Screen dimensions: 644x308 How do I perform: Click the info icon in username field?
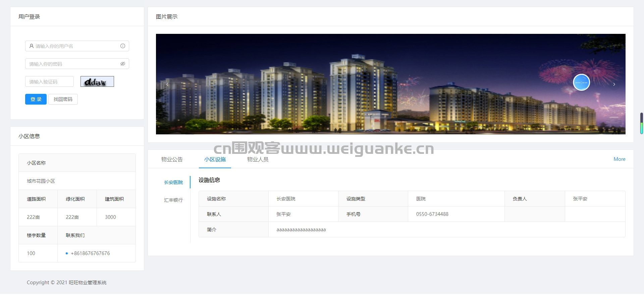(123, 46)
